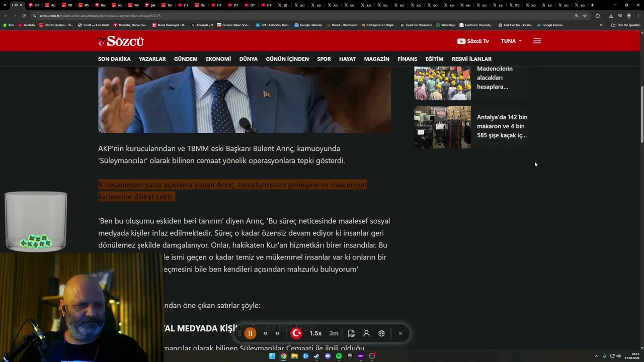The image size is (644, 362).
Task: Open the Antalya smuggling news thumbnail
Action: coord(442,127)
